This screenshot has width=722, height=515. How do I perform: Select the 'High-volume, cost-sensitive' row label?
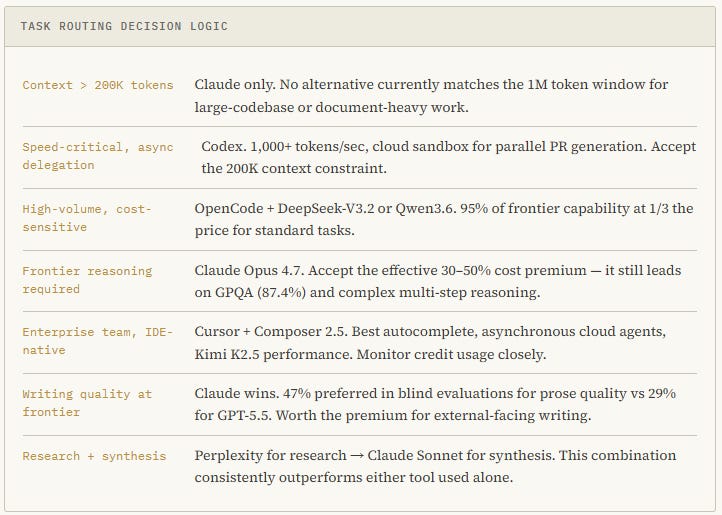(x=87, y=218)
